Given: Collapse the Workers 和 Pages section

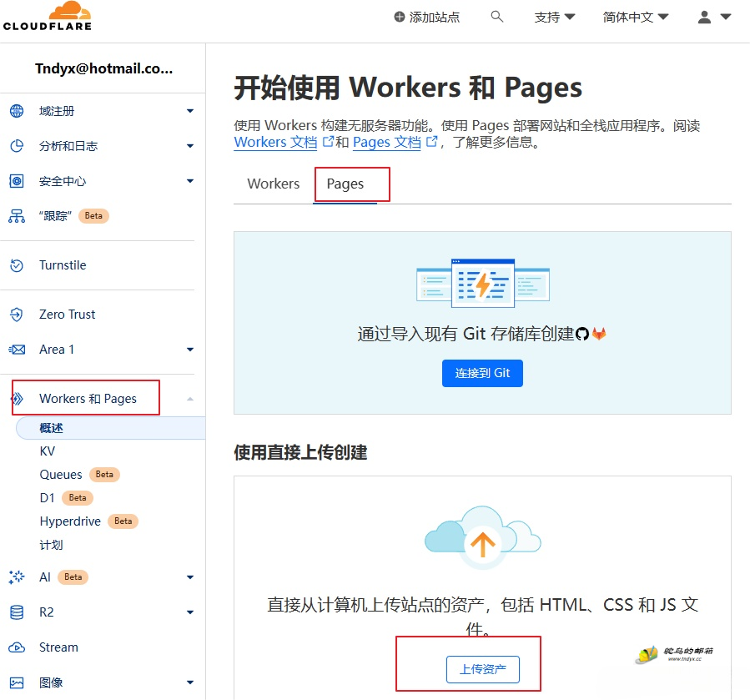Looking at the screenshot, I should click(x=190, y=399).
